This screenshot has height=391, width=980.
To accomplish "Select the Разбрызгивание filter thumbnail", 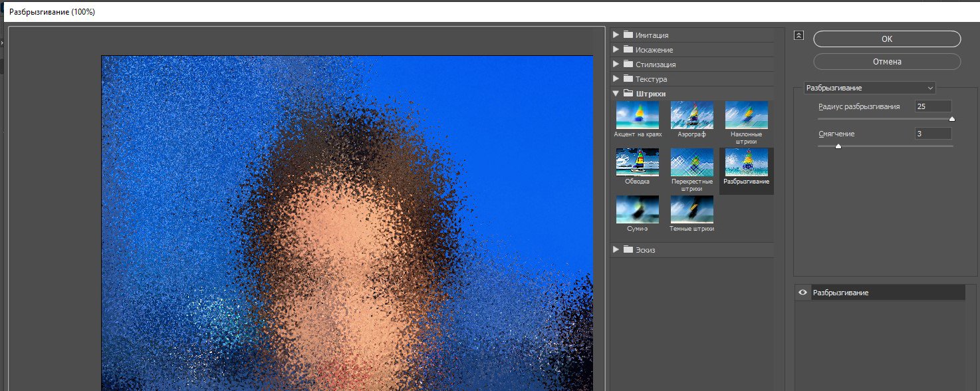I will click(x=747, y=162).
